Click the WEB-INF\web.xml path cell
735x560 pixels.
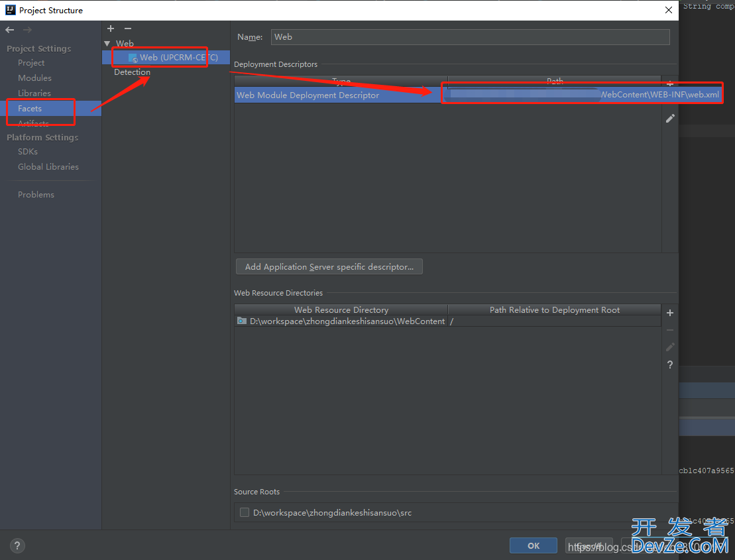click(x=582, y=95)
